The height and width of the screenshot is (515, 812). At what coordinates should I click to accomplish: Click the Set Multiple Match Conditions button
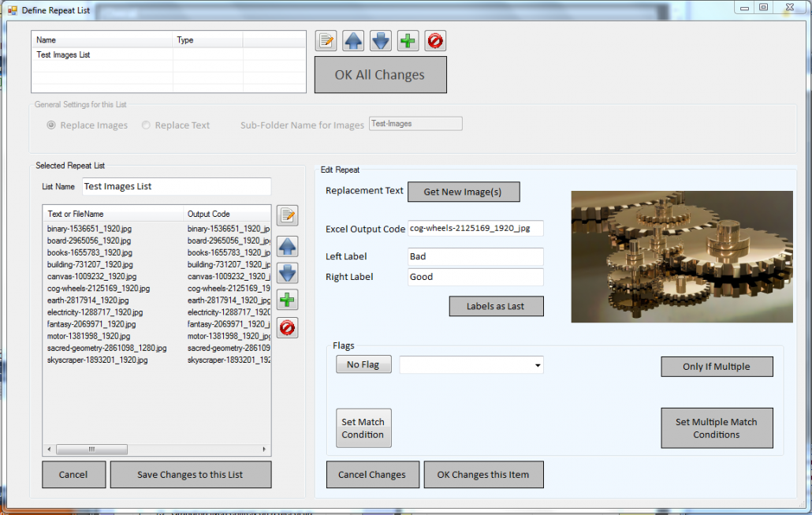[x=716, y=428]
